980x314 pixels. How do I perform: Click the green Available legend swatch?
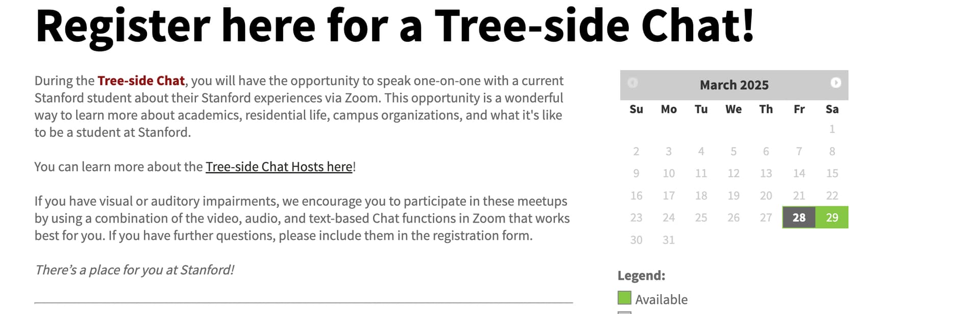[x=624, y=298]
